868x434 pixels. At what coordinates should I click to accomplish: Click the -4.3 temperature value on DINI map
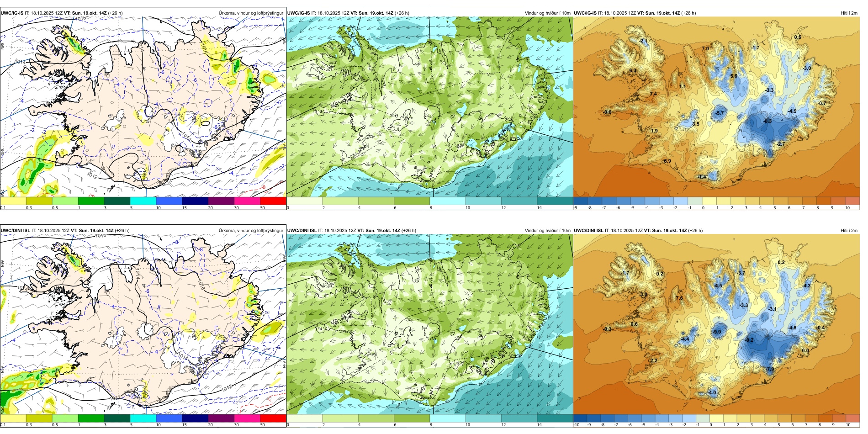point(806,286)
